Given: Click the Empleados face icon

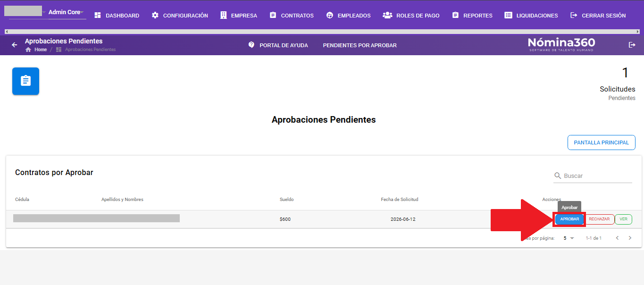Looking at the screenshot, I should (x=330, y=16).
